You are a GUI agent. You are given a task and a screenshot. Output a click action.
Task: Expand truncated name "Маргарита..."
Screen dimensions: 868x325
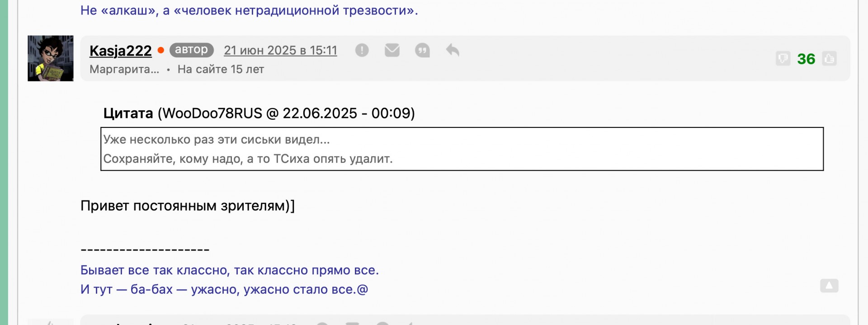(124, 69)
